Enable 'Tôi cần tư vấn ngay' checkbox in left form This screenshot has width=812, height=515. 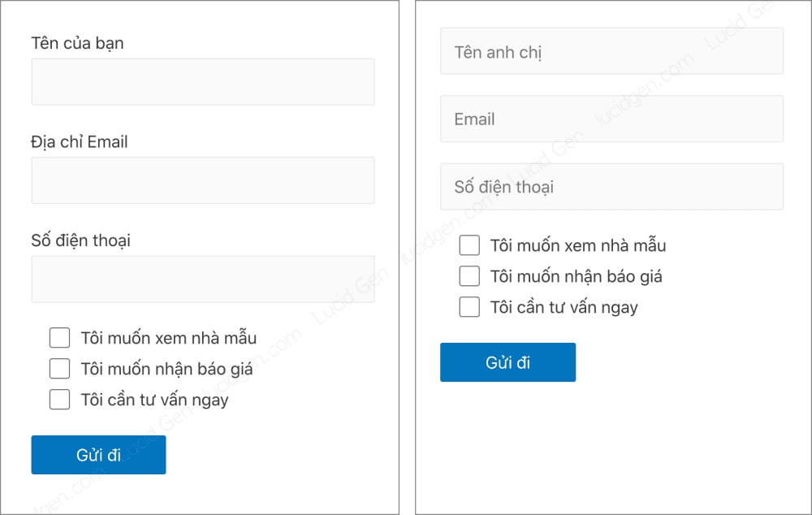coord(60,400)
